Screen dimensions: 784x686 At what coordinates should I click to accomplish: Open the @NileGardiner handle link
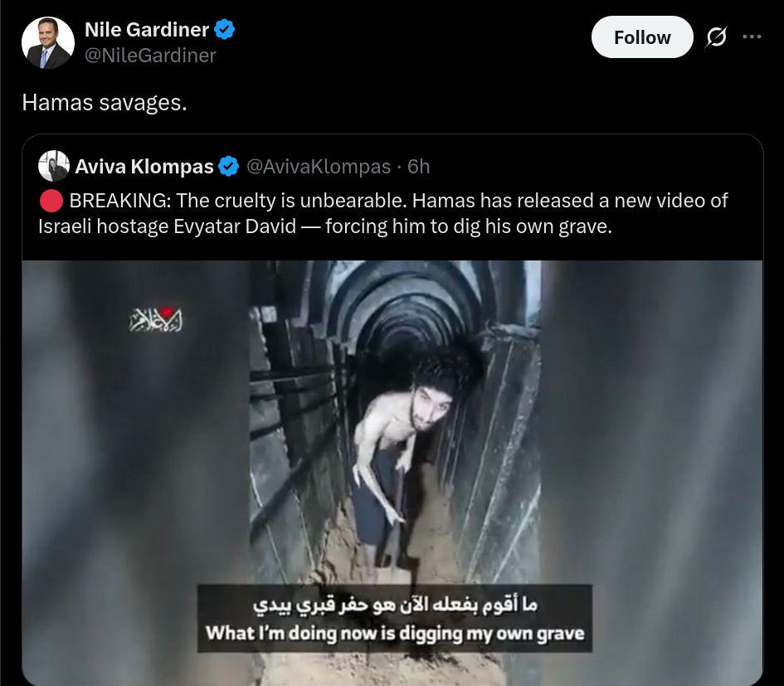[x=150, y=56]
